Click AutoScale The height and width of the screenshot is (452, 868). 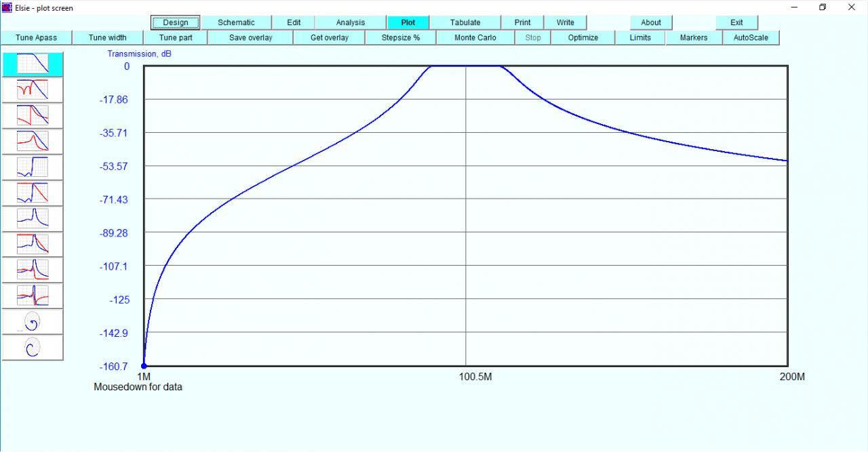(751, 38)
